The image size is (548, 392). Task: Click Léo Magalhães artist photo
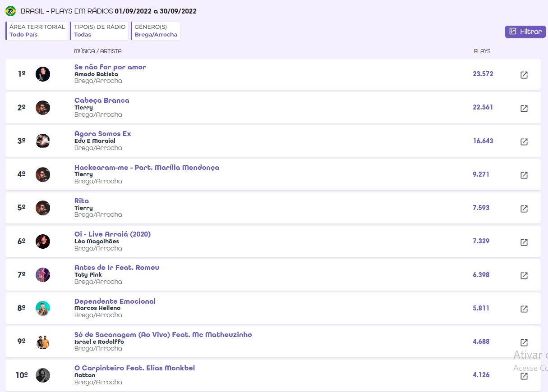coord(43,242)
